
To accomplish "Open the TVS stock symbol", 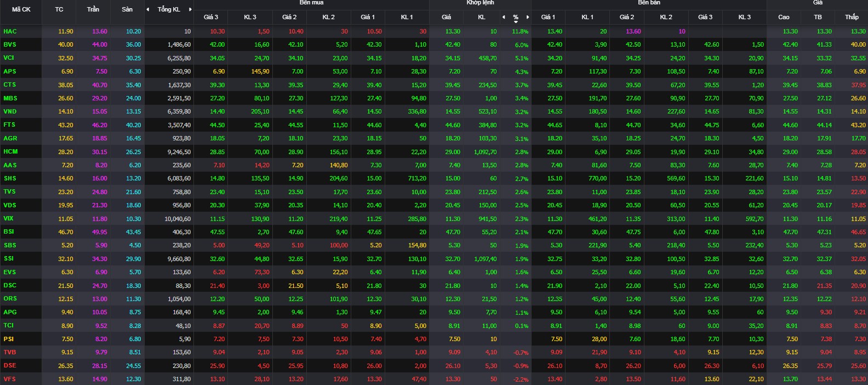I will pyautogui.click(x=9, y=191).
